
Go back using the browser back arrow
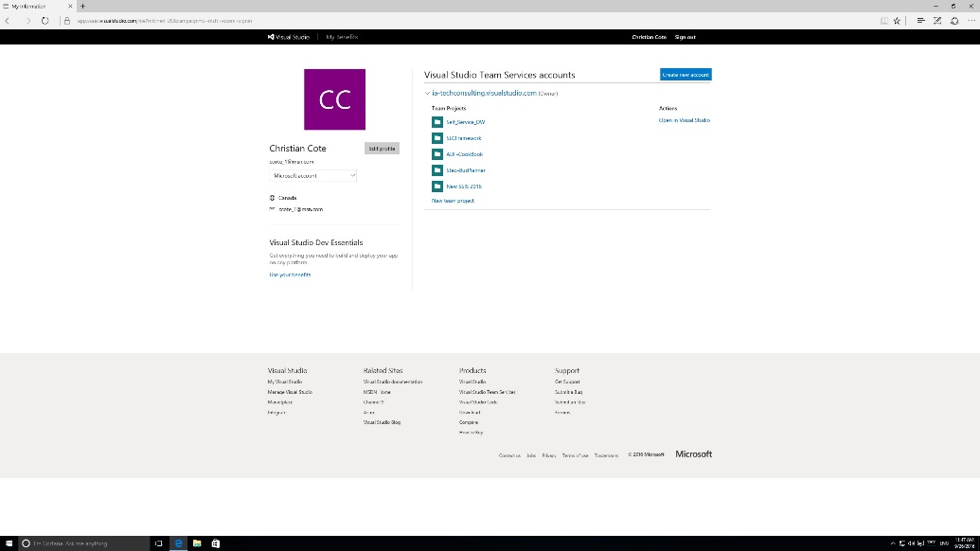(9, 21)
